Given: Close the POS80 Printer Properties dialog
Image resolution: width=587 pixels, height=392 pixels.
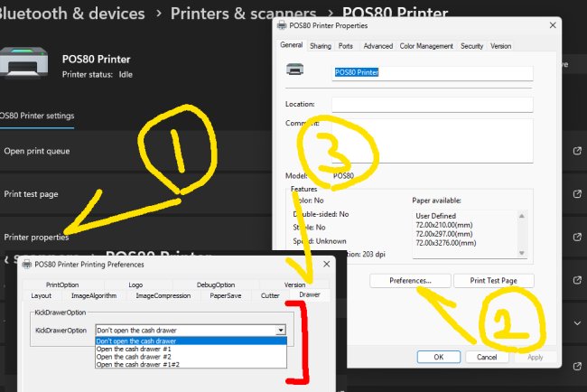Looking at the screenshot, I should pos(553,25).
